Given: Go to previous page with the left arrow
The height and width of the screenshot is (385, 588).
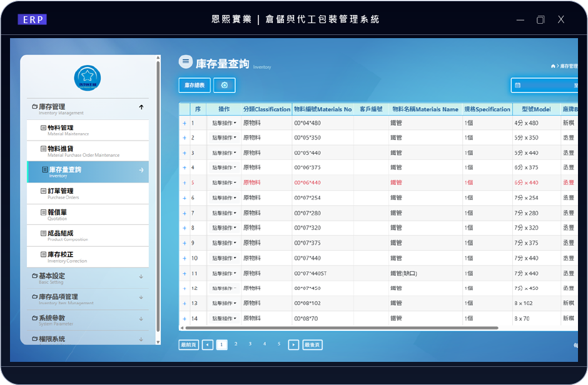Looking at the screenshot, I should [x=208, y=344].
